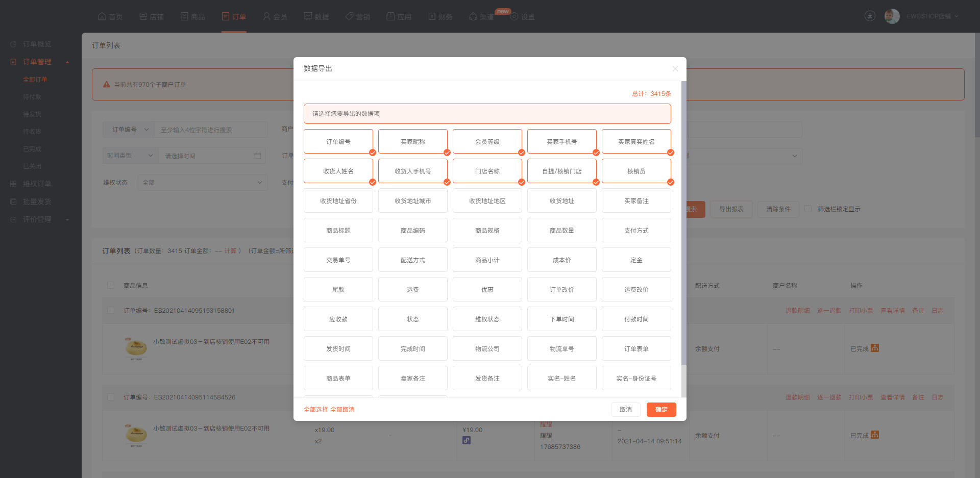This screenshot has width=980, height=478.
Task: Click the 全部选择 link
Action: [316, 410]
